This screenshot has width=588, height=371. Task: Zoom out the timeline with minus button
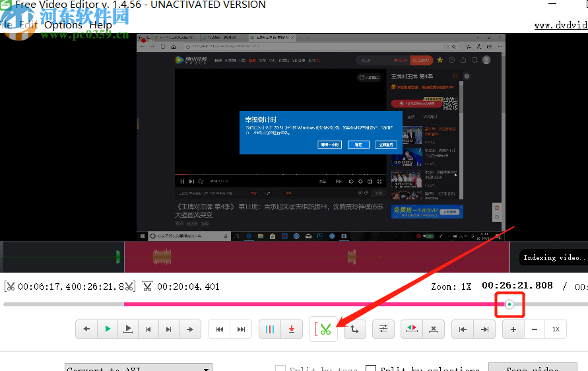coord(535,329)
